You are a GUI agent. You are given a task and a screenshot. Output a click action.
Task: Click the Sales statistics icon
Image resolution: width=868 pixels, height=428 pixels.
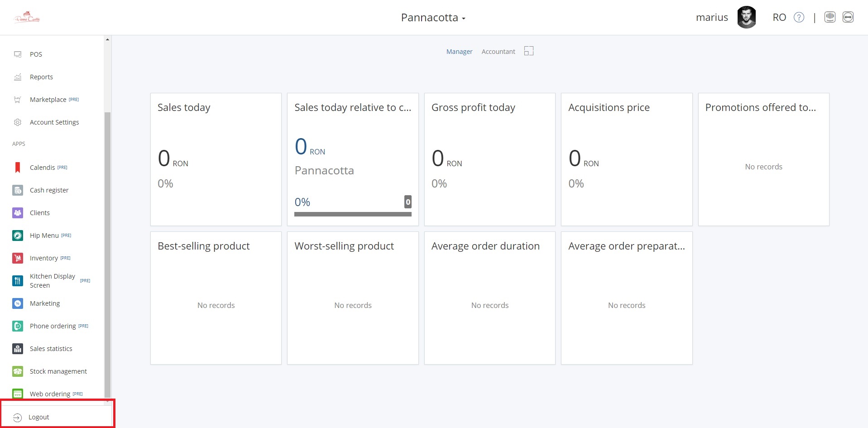18,349
